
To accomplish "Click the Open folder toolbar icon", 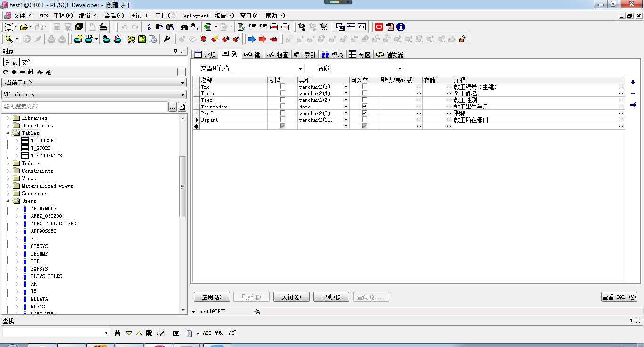I will (24, 27).
